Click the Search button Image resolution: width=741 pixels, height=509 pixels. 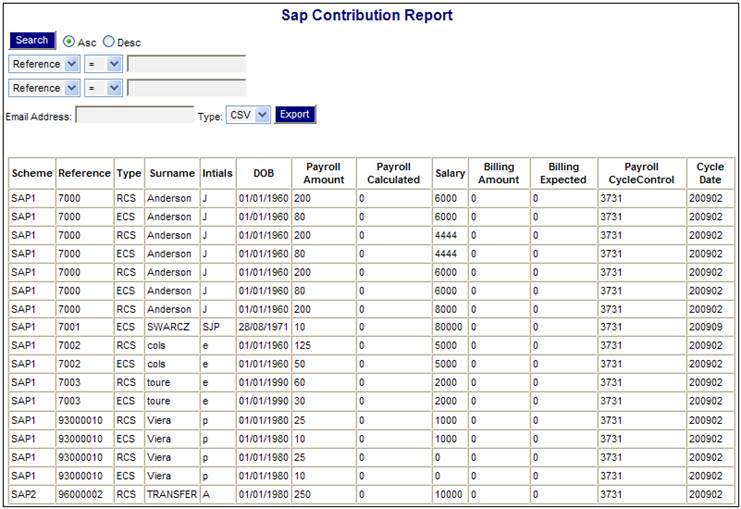32,41
